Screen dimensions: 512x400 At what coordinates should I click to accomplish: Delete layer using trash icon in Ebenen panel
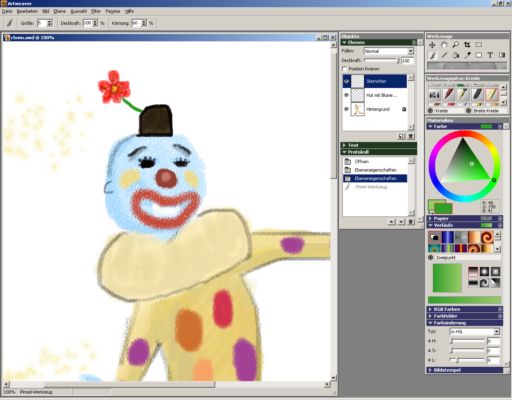point(411,136)
